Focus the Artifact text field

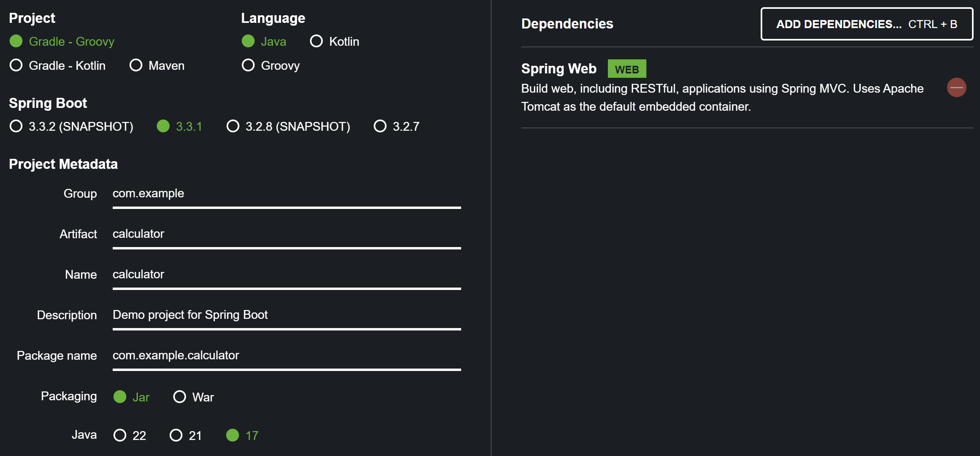coord(286,234)
